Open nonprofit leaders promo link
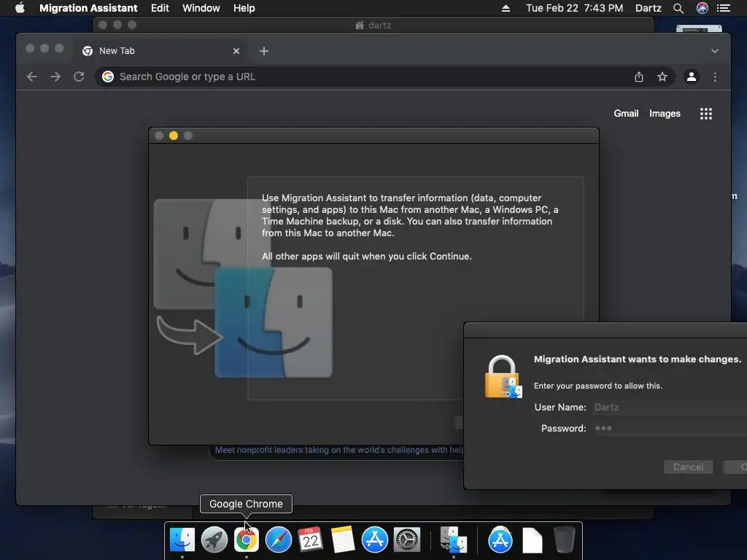Viewport: 747px width, 560px height. 339,450
